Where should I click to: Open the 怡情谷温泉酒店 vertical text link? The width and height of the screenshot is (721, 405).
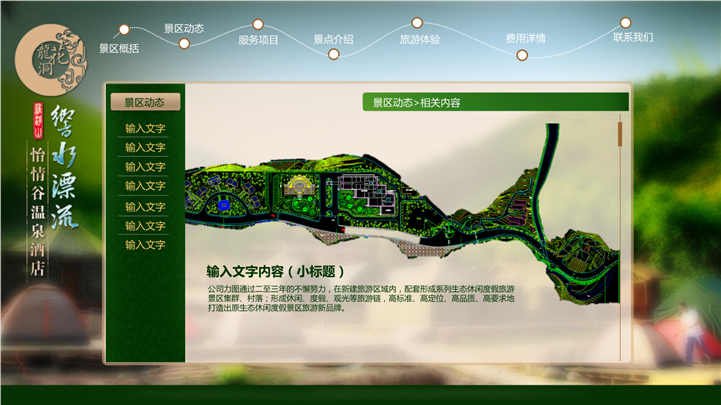pos(39,212)
